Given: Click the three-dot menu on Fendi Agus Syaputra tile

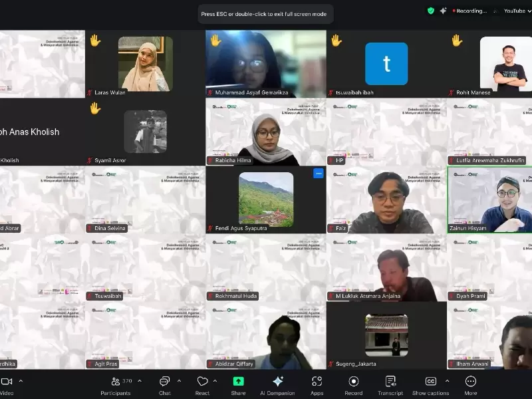Looking at the screenshot, I should click(319, 174).
